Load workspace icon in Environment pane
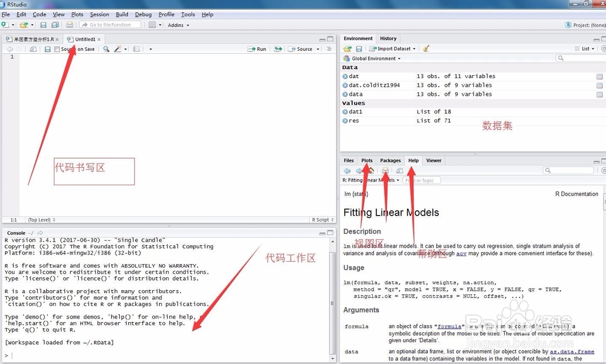Screen dimensions: 606x364 click(347, 48)
